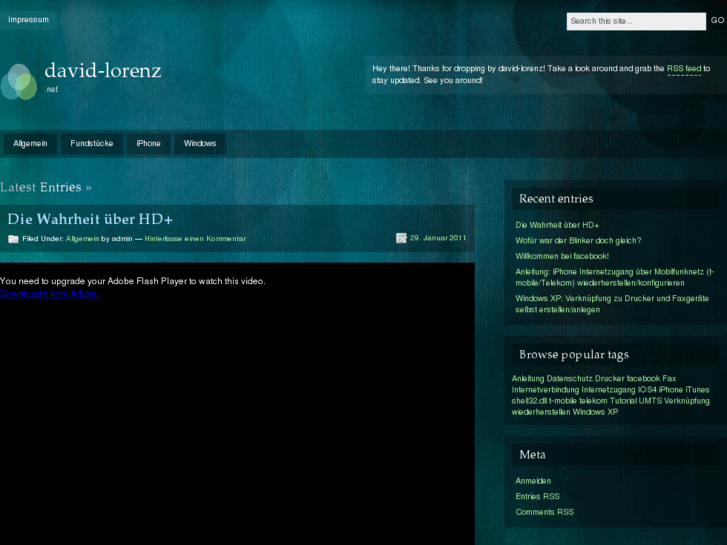Image resolution: width=727 pixels, height=545 pixels.
Task: Click the Browse popular tags heading
Action: pyautogui.click(x=574, y=355)
